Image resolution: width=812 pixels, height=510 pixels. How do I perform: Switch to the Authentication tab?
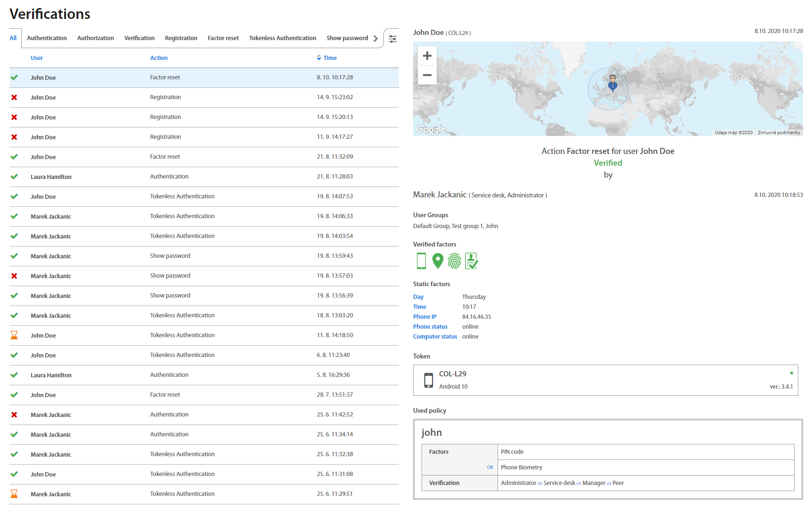pyautogui.click(x=47, y=38)
